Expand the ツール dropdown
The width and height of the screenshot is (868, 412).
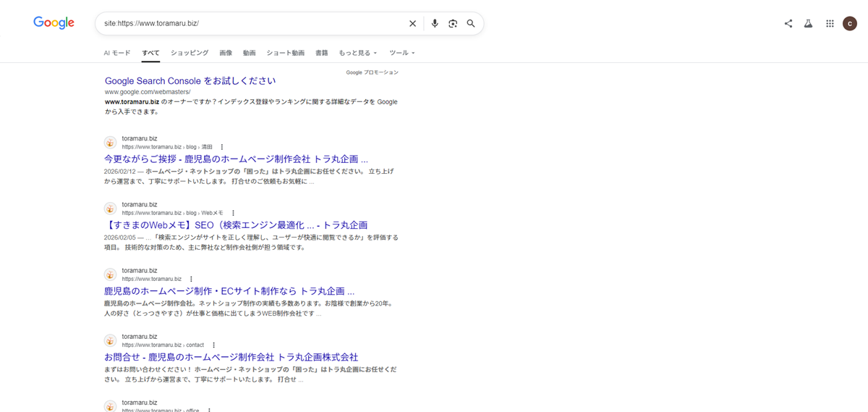coord(402,53)
